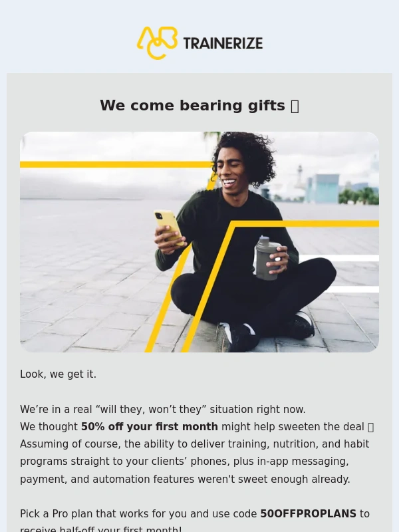Click emoji box after 'sweeten the deal'
The image size is (399, 532).
point(370,427)
